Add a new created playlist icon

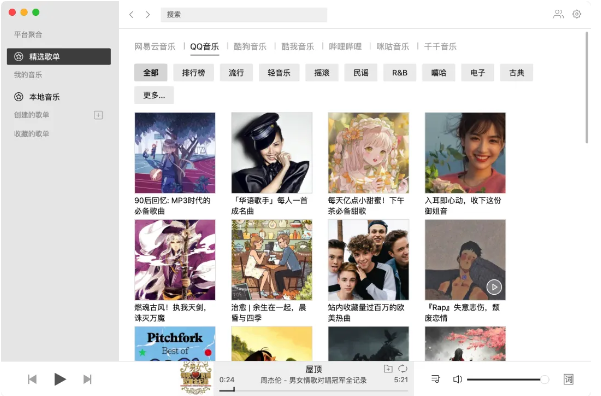click(x=99, y=115)
